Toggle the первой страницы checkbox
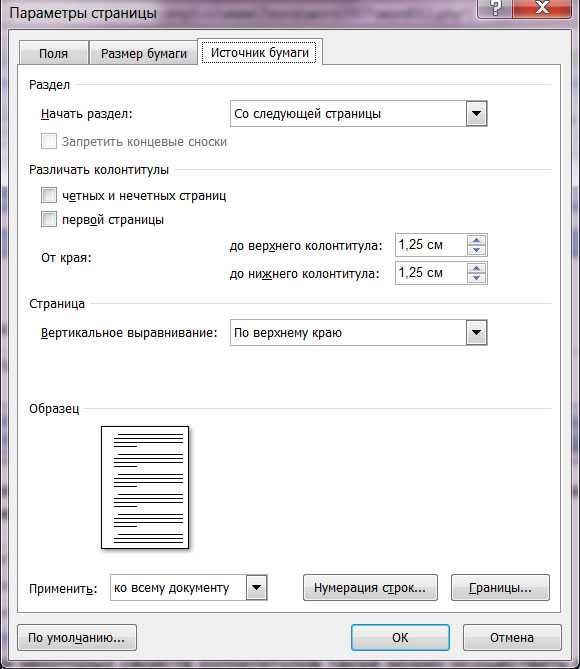Image resolution: width=580 pixels, height=669 pixels. click(x=49, y=219)
